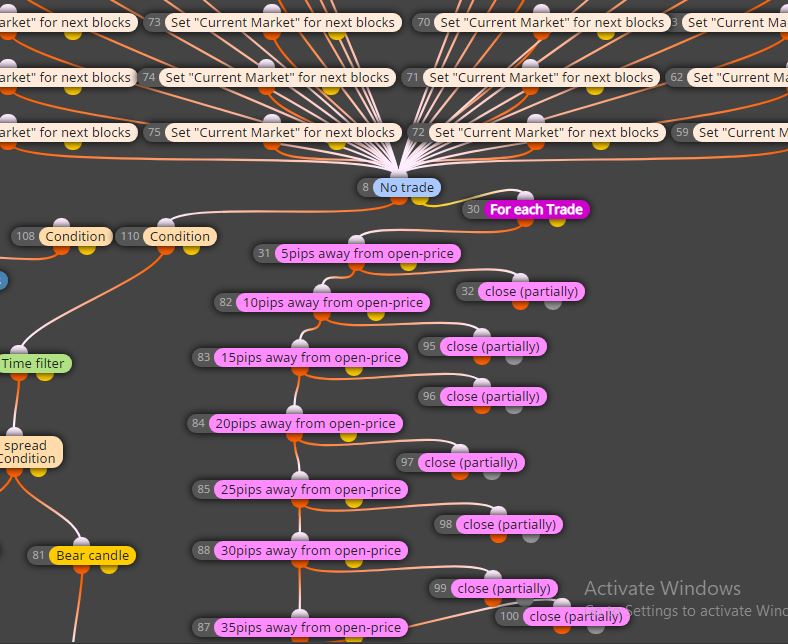
Task: Click orange output port under 20pips block
Action: pos(294,436)
